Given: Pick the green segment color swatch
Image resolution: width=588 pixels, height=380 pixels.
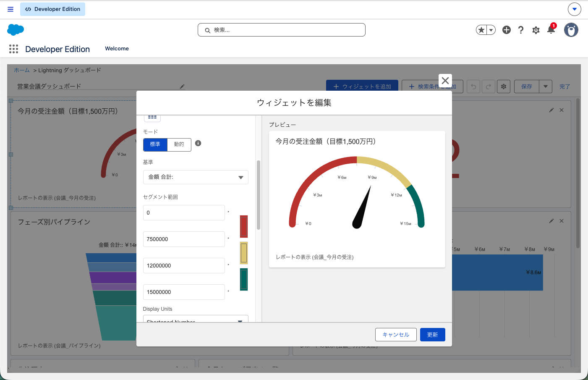Looking at the screenshot, I should pos(244,280).
